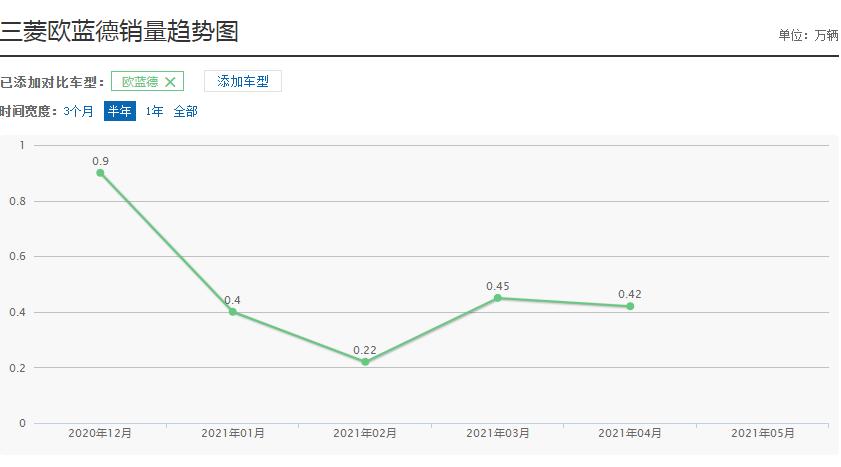This screenshot has width=841, height=467.
Task: Select the 半年 time range
Action: pos(120,111)
